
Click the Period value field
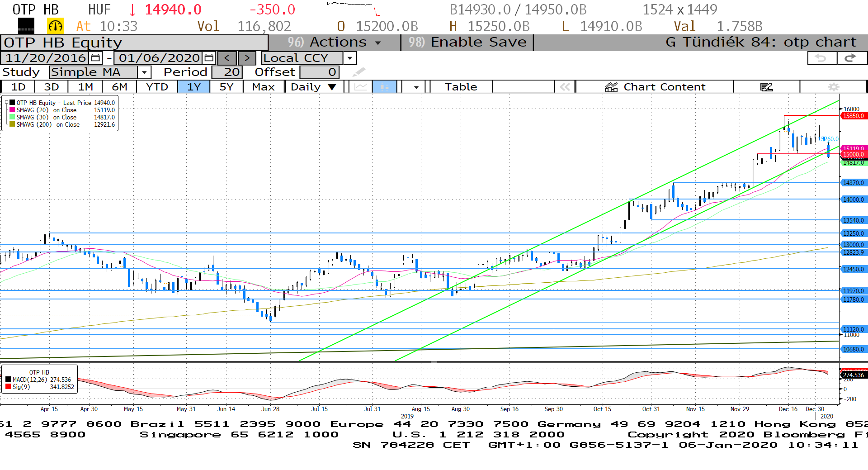227,72
